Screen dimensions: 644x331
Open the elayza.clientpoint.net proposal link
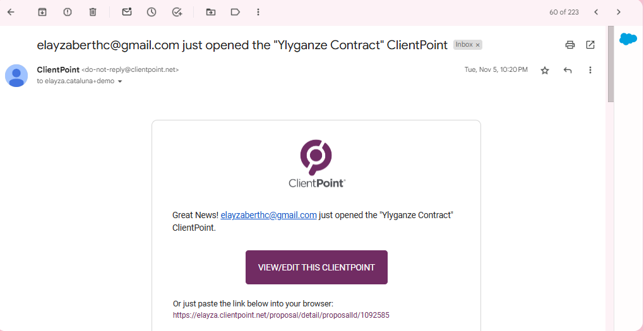(x=281, y=315)
